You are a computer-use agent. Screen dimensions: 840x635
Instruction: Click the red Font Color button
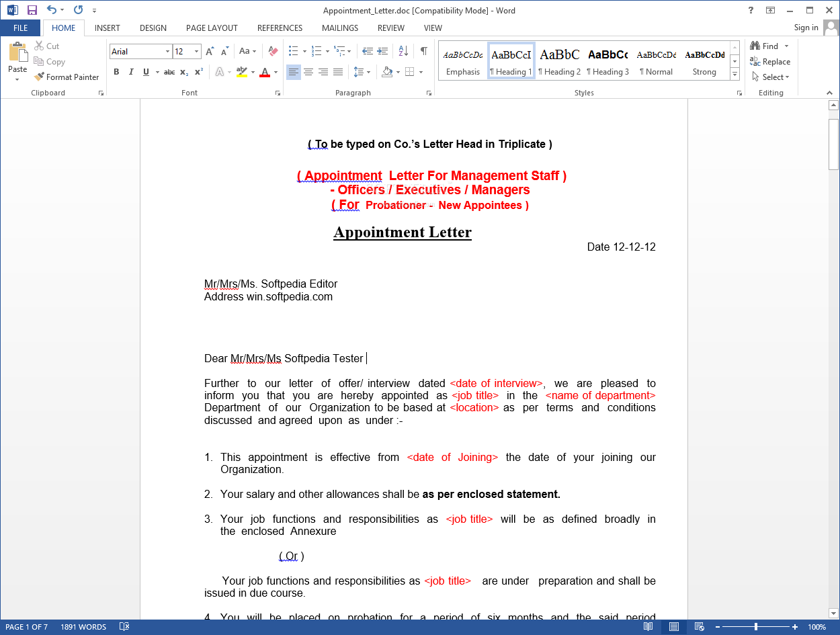[x=265, y=72]
